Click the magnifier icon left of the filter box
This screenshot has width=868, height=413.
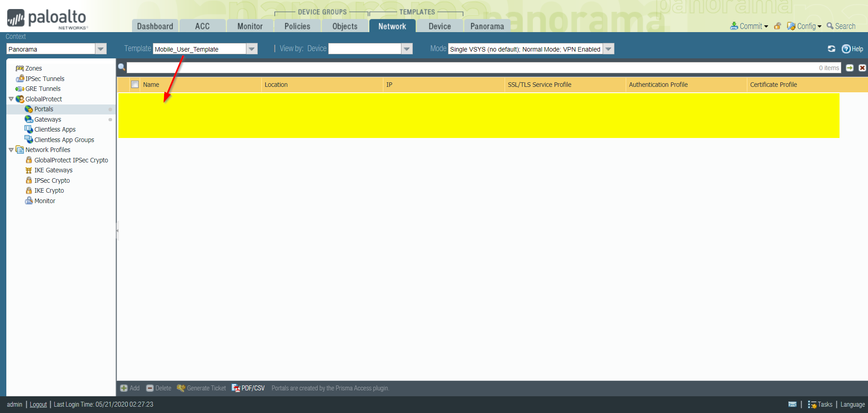tap(122, 67)
